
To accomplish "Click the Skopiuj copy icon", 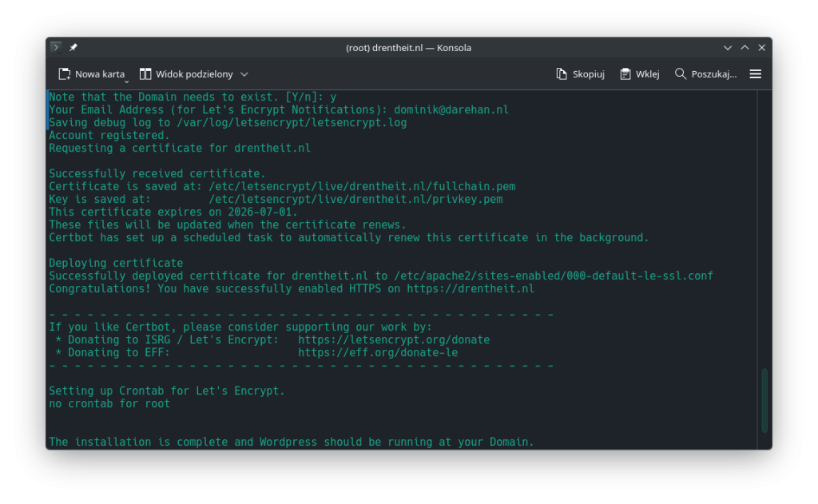I will click(562, 74).
